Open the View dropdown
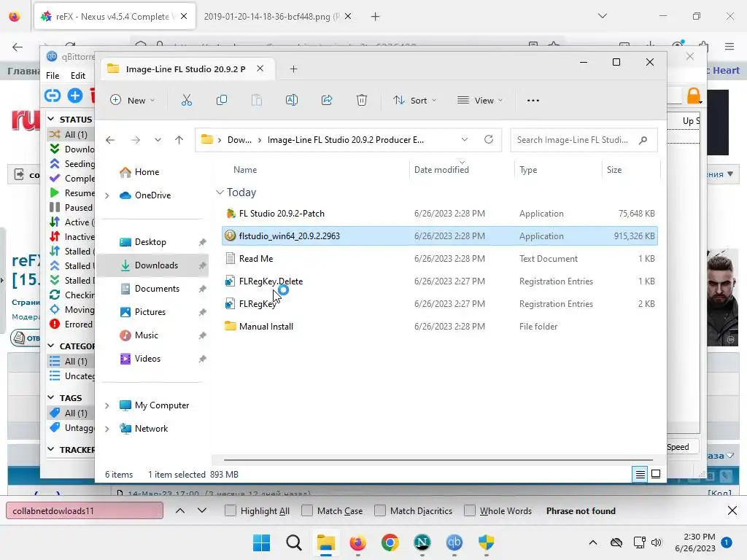Viewport: 747px width, 560px height. (x=480, y=100)
